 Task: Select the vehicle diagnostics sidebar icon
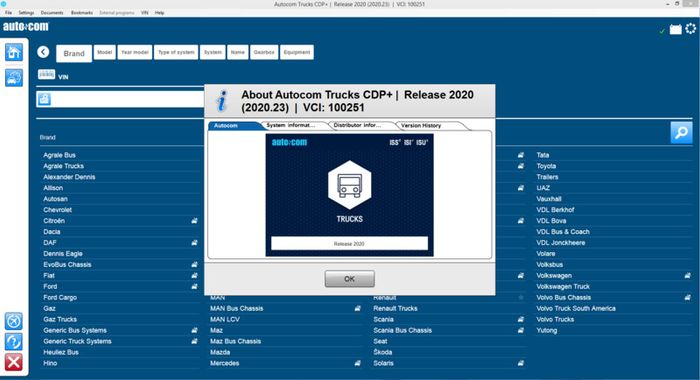pos(14,78)
